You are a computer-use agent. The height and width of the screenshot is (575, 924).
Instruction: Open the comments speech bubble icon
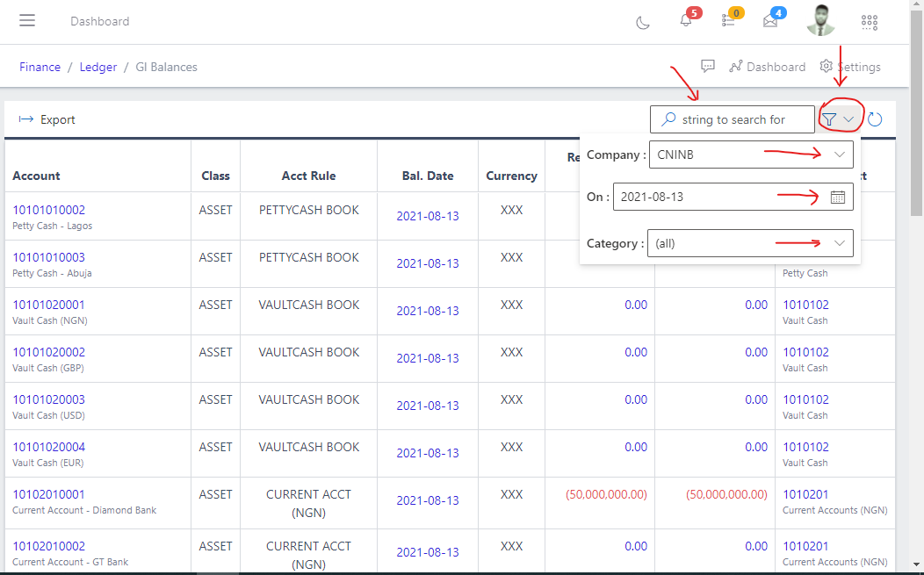tap(708, 66)
